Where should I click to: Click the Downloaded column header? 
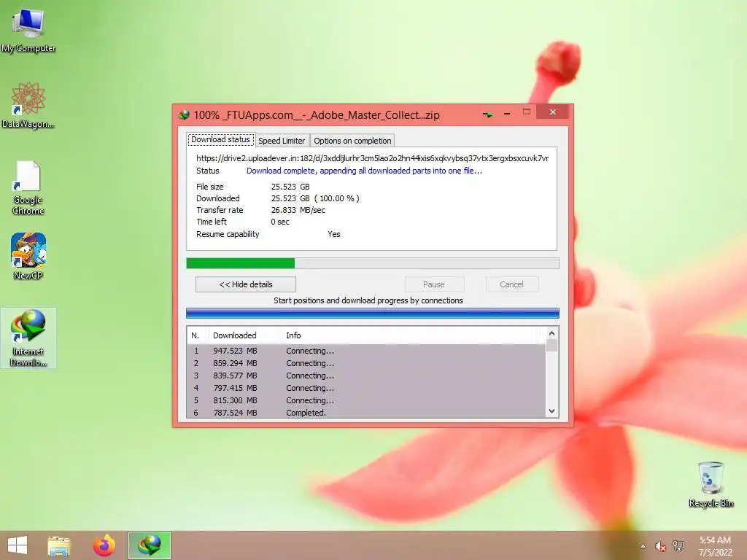(245, 335)
